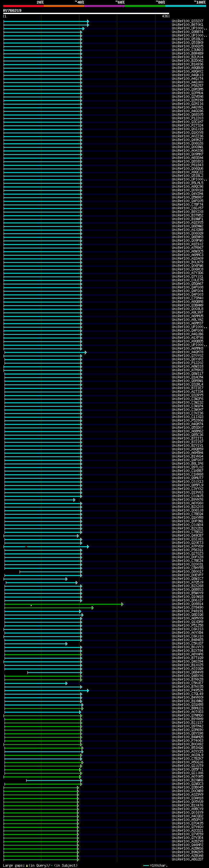
Task: Click UniRef100_B8HU23 label
Action: [187, 708]
